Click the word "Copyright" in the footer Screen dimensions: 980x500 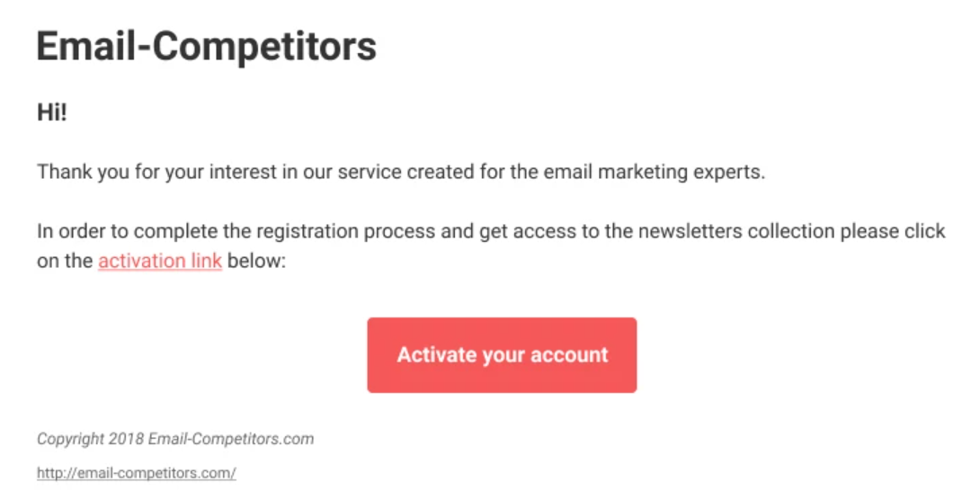70,440
